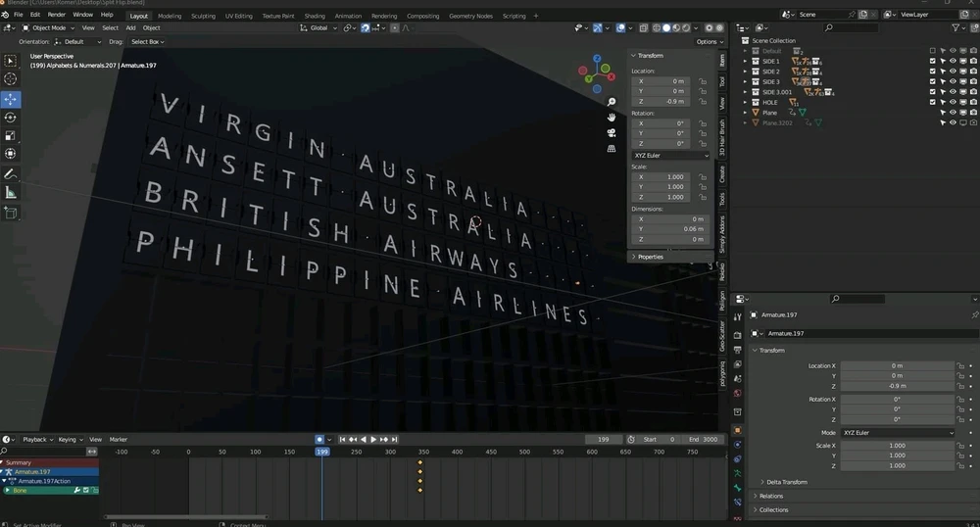Select the Add Cube tool
The width and height of the screenshot is (980, 527).
tap(11, 213)
